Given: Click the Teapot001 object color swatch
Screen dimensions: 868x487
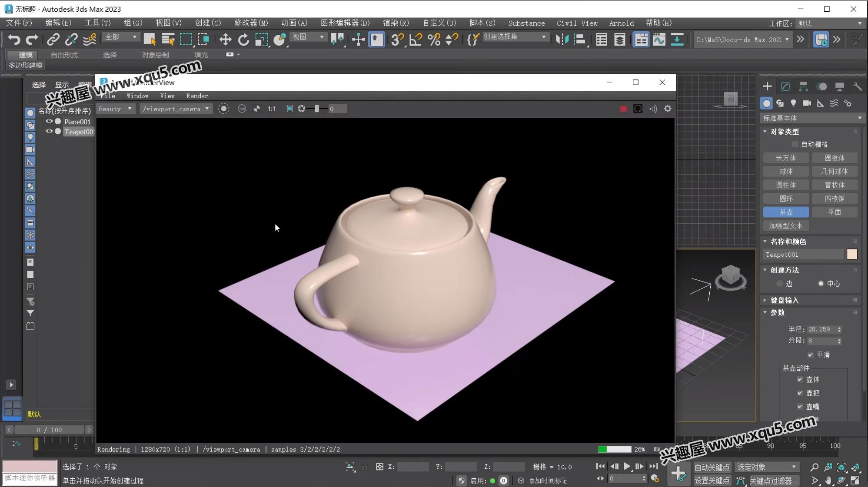Looking at the screenshot, I should [x=852, y=254].
